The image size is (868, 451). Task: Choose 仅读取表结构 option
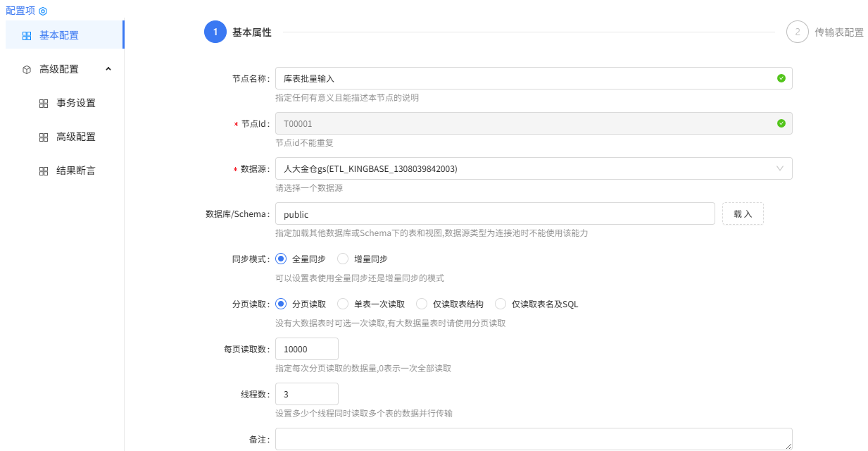point(422,304)
